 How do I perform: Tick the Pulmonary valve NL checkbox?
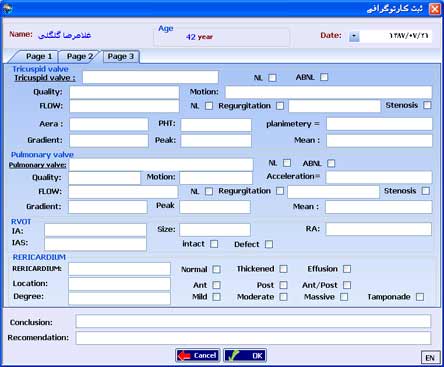click(x=287, y=163)
